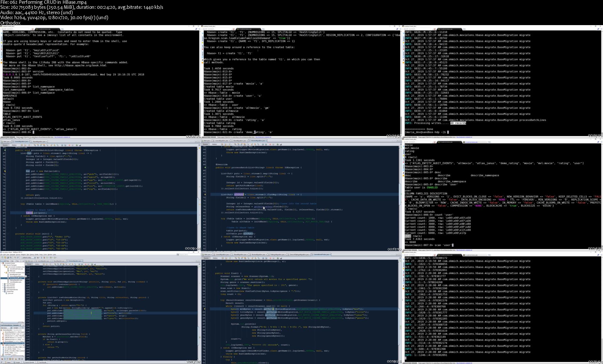
Task: Open the default config combo box
Action: click(29, 257)
